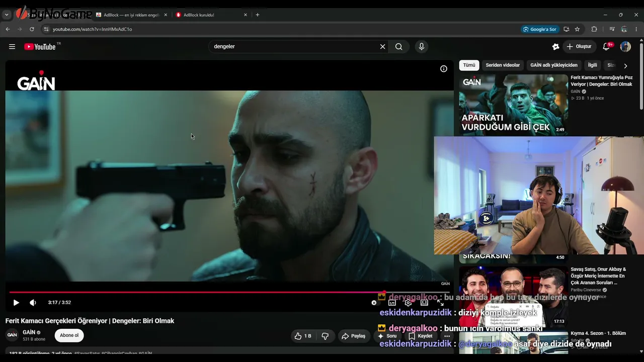Install app icon in address bar
This screenshot has width=644, height=362.
(x=567, y=29)
